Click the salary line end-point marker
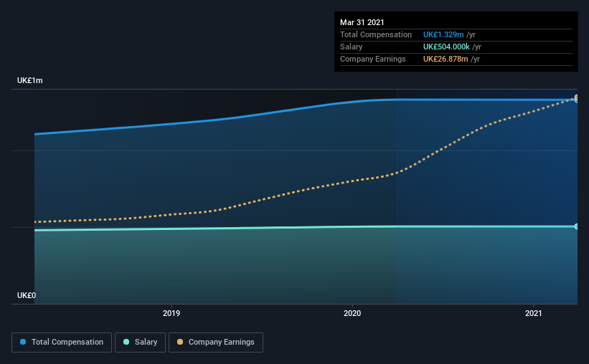Image resolution: width=589 pixels, height=364 pixels. [576, 226]
